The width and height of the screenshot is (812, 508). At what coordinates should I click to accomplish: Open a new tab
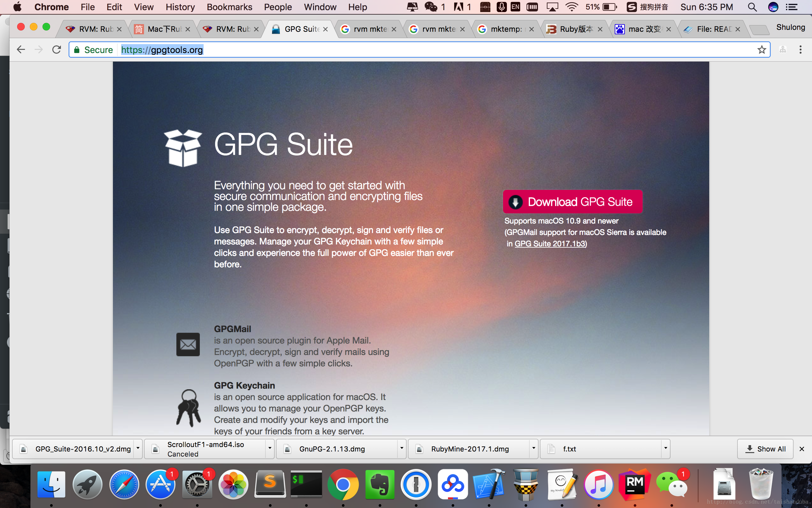click(759, 30)
